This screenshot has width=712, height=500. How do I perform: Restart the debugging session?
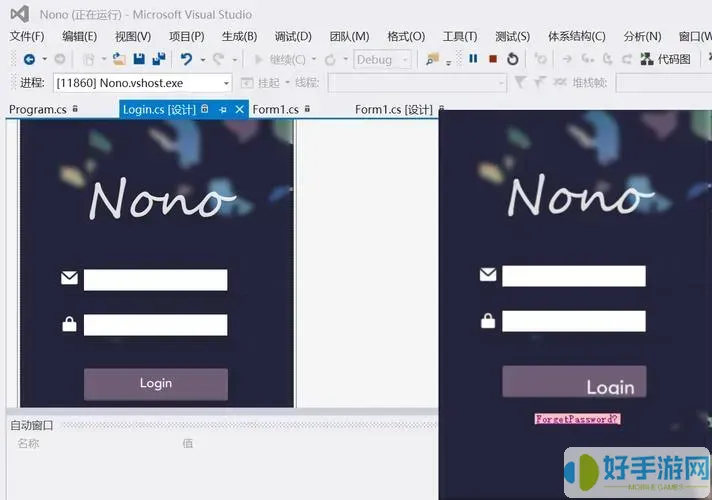click(513, 59)
